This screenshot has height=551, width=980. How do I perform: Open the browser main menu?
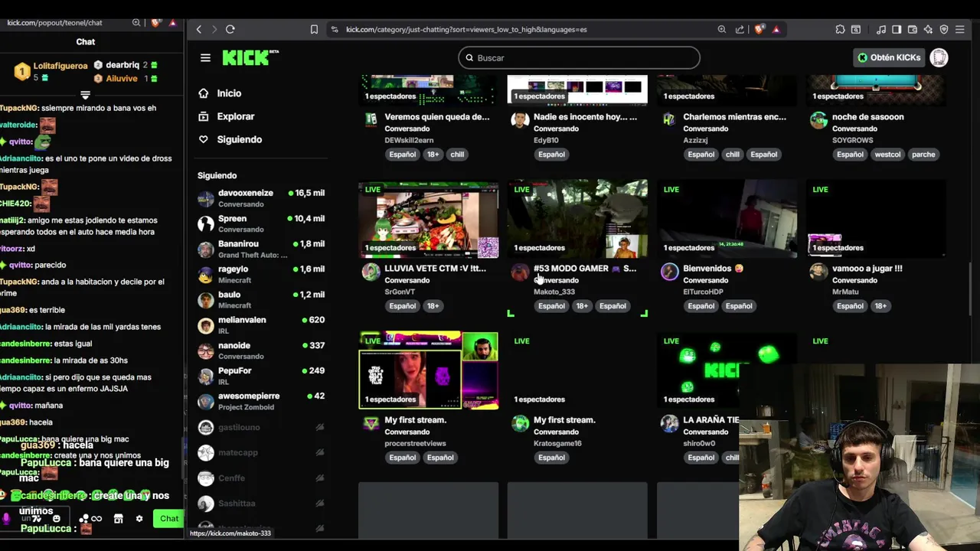tap(960, 29)
